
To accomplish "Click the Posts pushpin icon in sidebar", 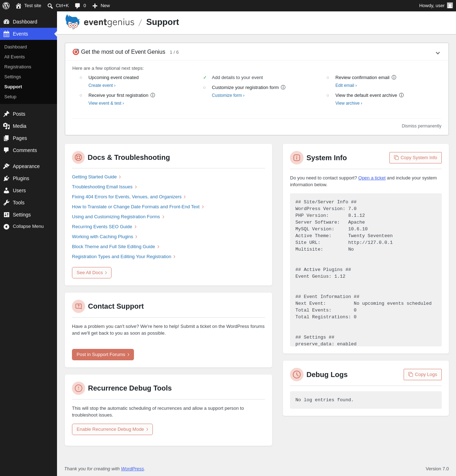I will [x=6, y=114].
